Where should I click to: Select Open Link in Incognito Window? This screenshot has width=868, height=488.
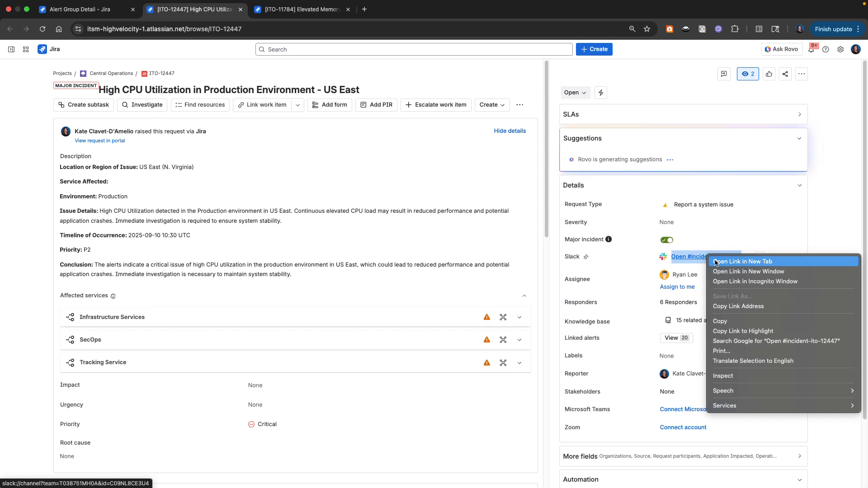click(755, 281)
